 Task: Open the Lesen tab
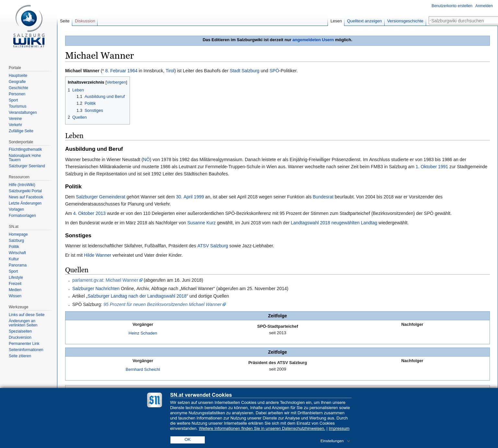tap(336, 21)
